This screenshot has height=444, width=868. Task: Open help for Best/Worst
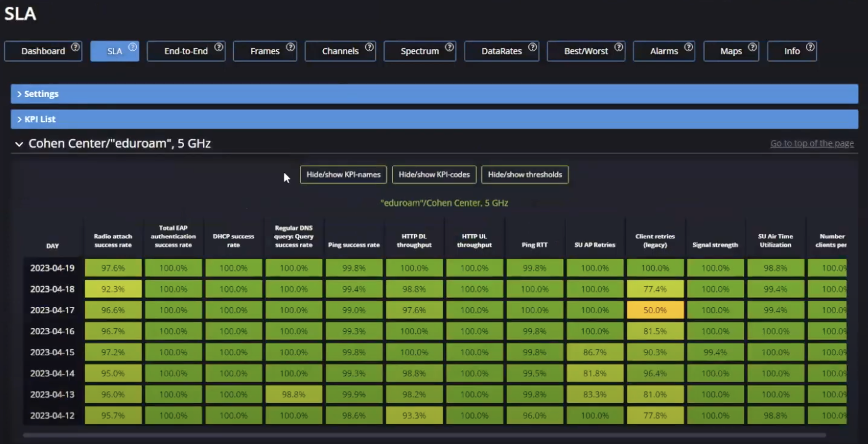[618, 47]
